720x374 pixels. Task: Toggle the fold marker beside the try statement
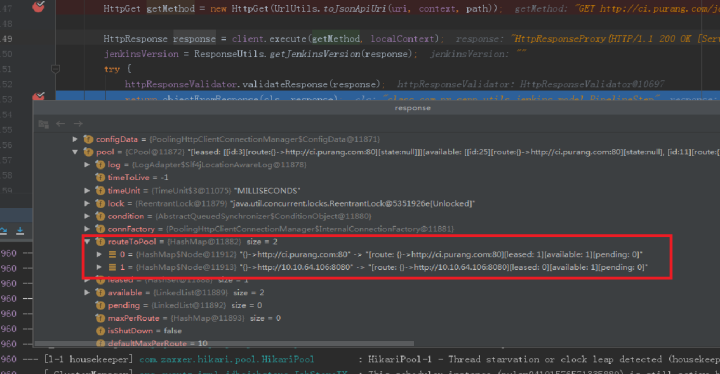[55, 69]
